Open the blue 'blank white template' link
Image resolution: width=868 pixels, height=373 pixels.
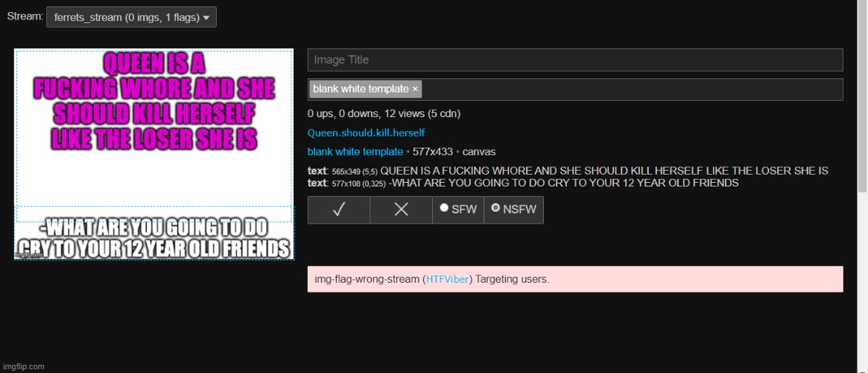355,151
